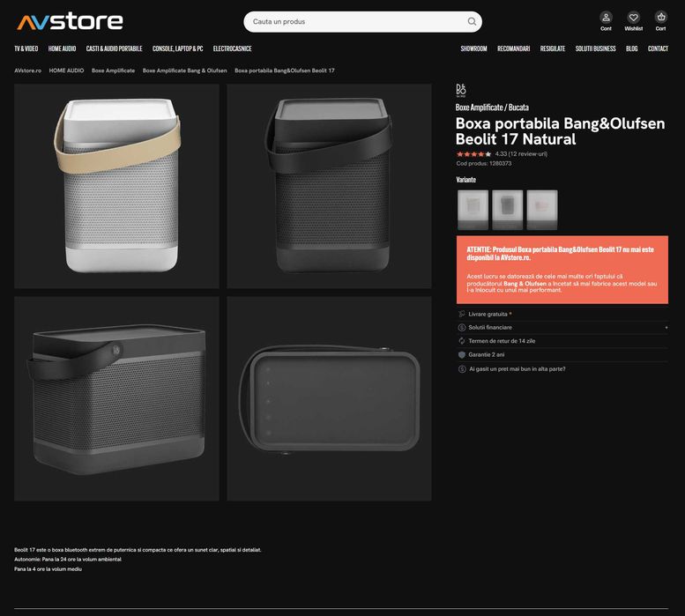Open the CONSOLE, LAPTOP & PC menu

click(x=178, y=48)
